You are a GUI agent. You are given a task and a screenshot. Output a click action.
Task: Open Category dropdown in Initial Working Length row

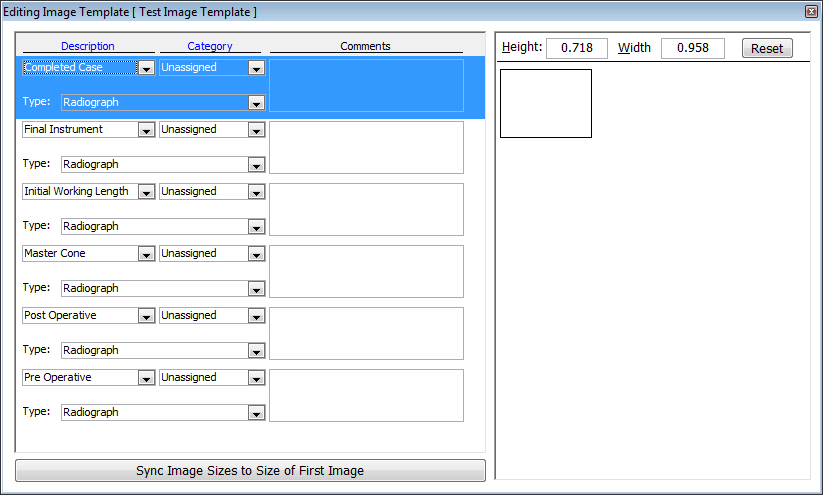[x=256, y=192]
